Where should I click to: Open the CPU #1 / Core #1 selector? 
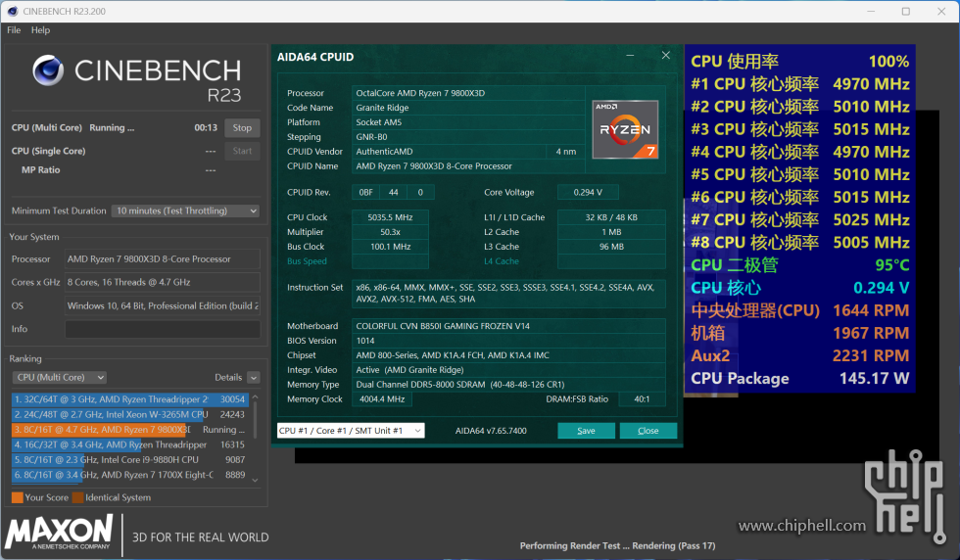point(351,431)
